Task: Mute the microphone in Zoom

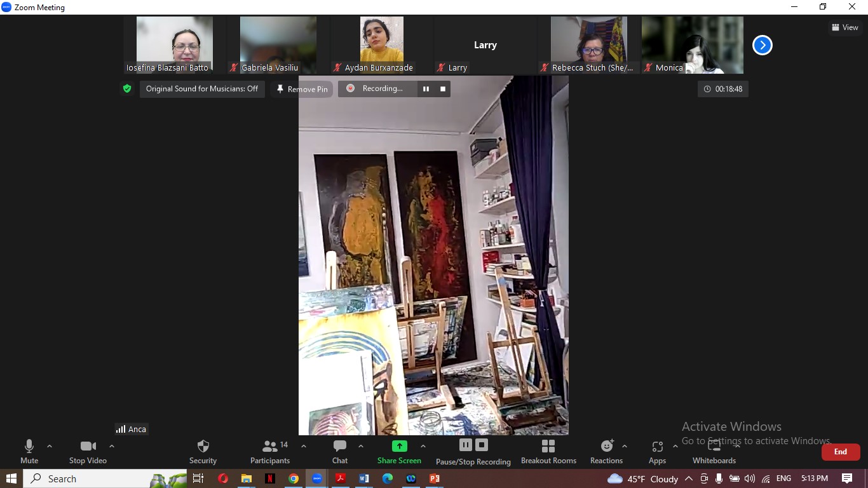Action: pyautogui.click(x=29, y=452)
